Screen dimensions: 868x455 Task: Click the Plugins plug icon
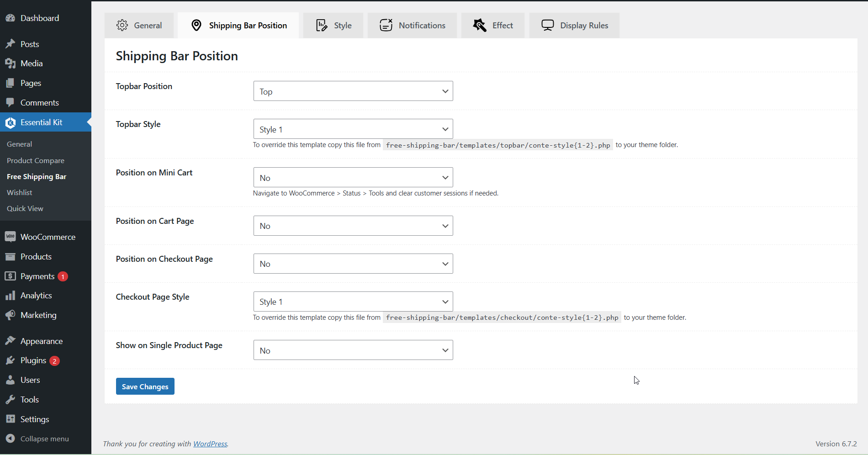pos(10,360)
